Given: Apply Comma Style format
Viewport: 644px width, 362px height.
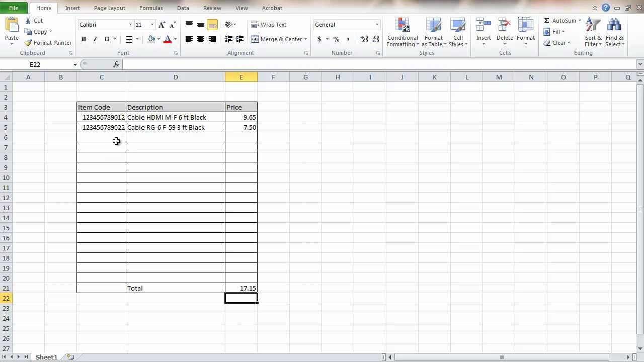Looking at the screenshot, I should (348, 39).
